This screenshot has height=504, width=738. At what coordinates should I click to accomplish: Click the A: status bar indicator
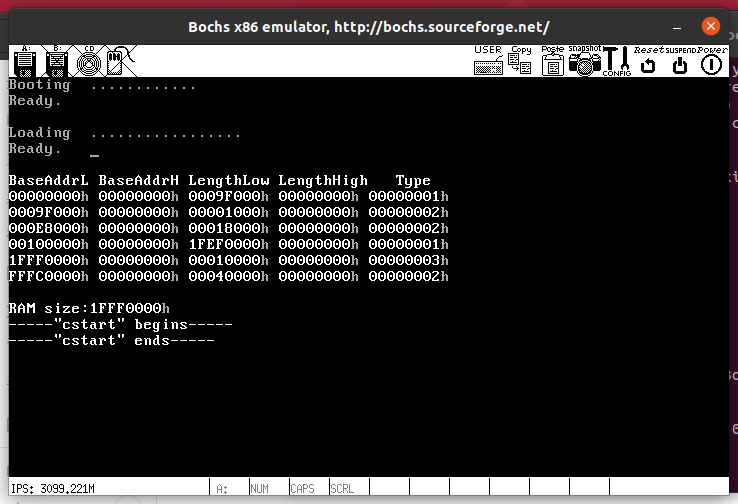click(222, 489)
